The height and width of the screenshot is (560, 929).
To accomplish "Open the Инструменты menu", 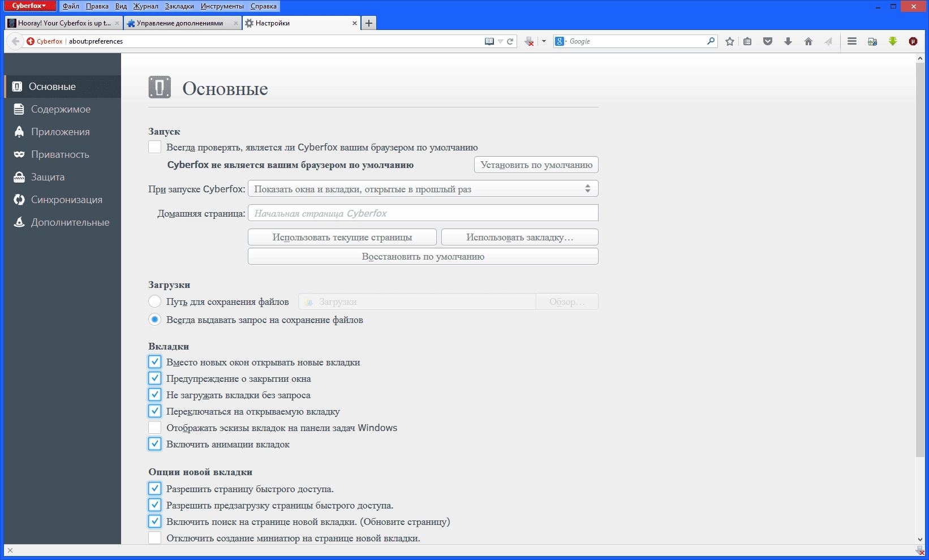I will pyautogui.click(x=222, y=6).
